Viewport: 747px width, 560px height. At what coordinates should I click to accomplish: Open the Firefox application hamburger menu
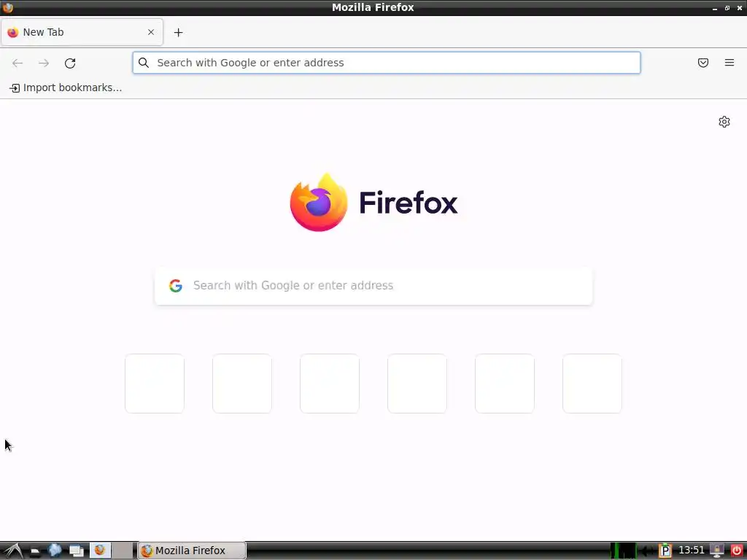729,63
